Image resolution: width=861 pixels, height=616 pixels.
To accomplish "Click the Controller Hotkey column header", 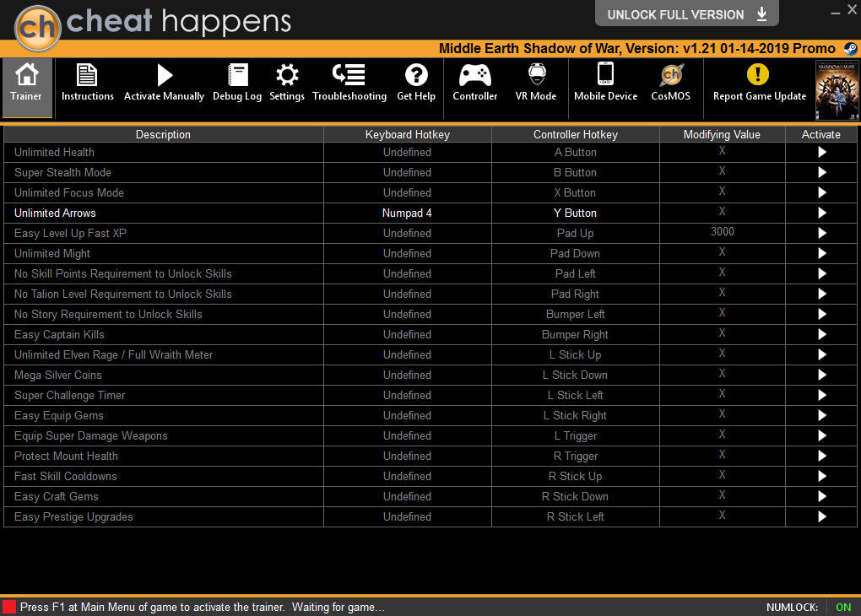I will click(x=576, y=134).
